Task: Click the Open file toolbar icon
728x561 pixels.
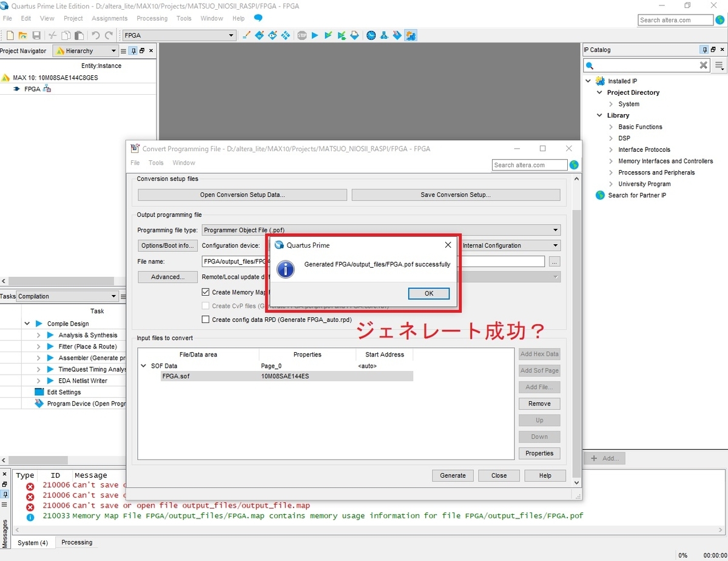Action: click(x=23, y=36)
